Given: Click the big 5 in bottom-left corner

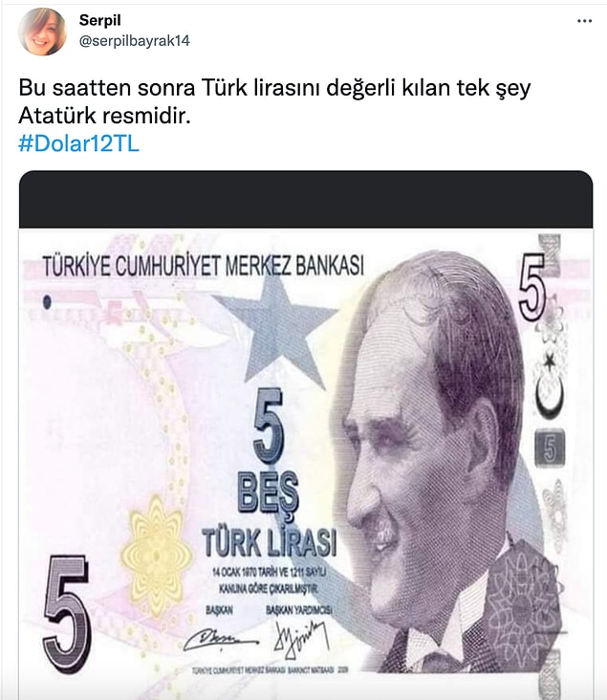Looking at the screenshot, I should click(67, 614).
